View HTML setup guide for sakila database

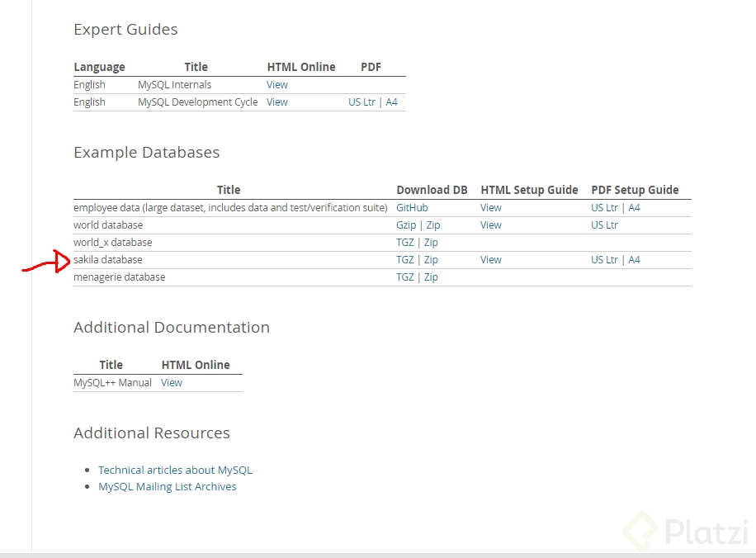click(x=491, y=260)
